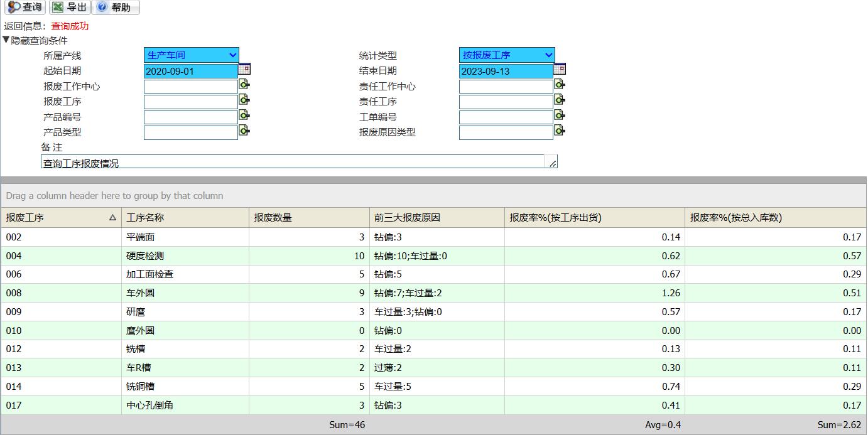Click lookup icon beside 报废工作中心

coord(244,85)
